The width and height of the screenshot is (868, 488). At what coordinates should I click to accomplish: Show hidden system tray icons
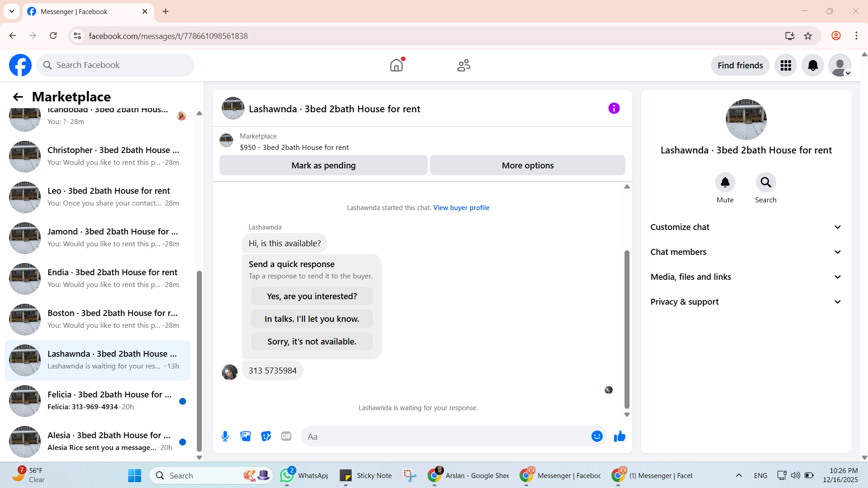coord(739,476)
